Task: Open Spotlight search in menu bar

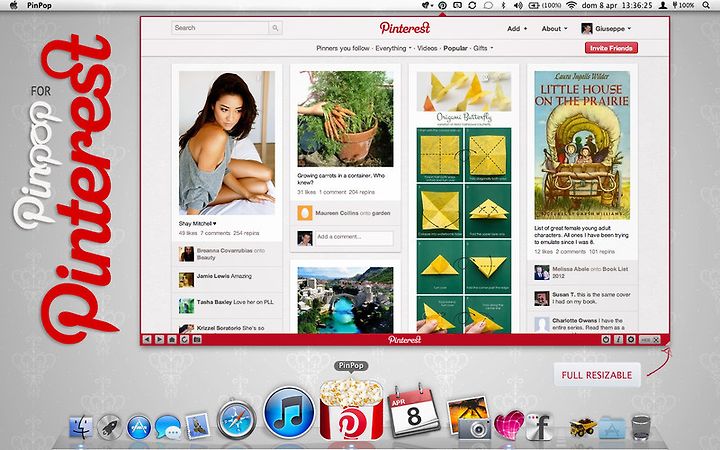Action: (706, 6)
